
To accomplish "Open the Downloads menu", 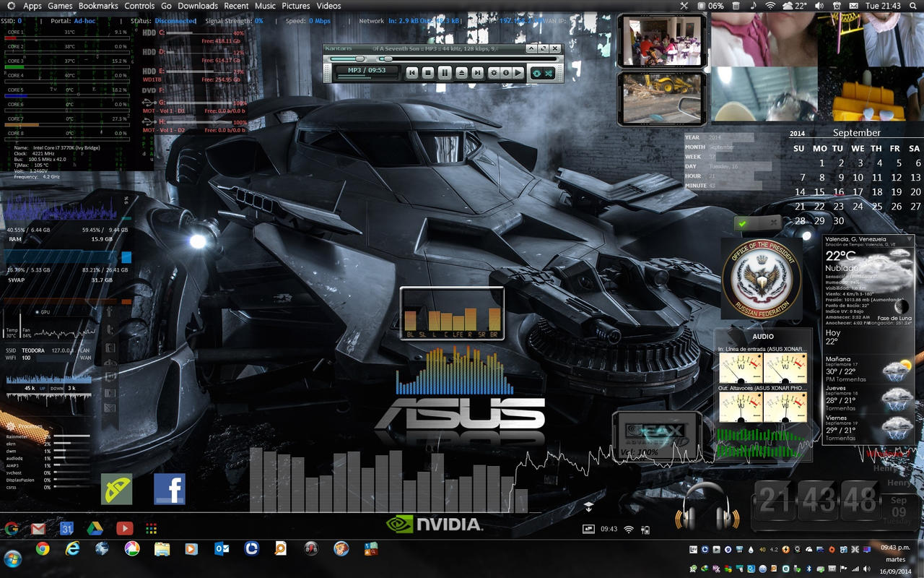I will [198, 6].
